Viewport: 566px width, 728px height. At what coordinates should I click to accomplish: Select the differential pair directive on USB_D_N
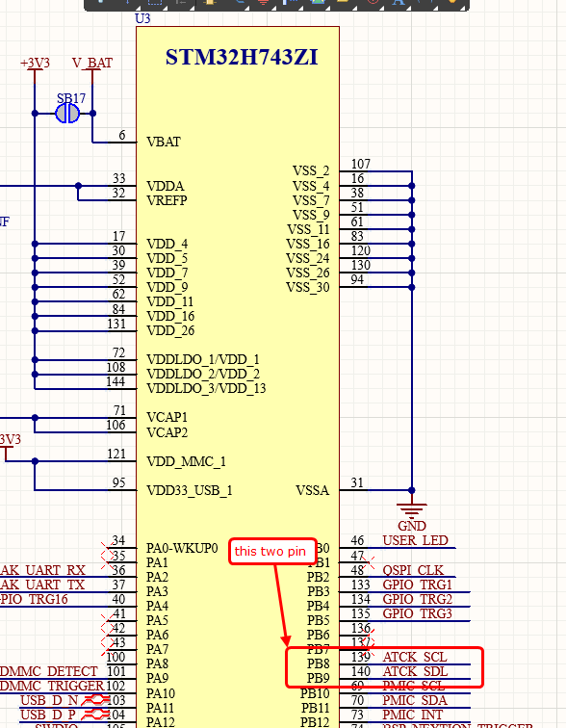[x=95, y=700]
